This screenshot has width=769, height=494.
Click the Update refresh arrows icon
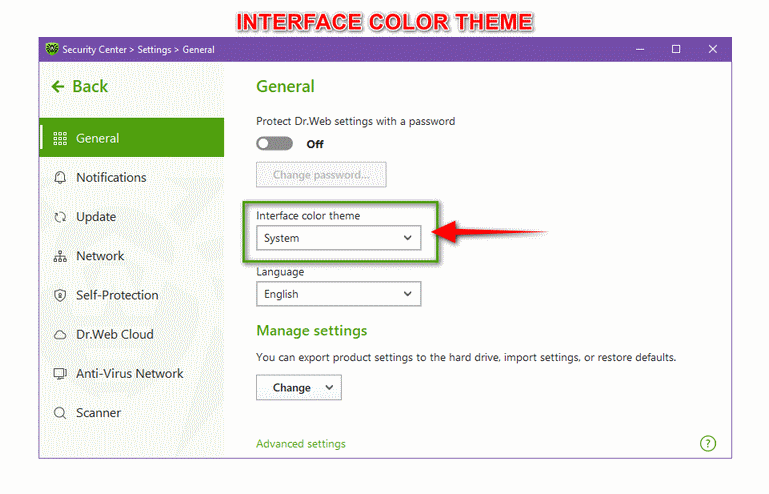pyautogui.click(x=60, y=217)
